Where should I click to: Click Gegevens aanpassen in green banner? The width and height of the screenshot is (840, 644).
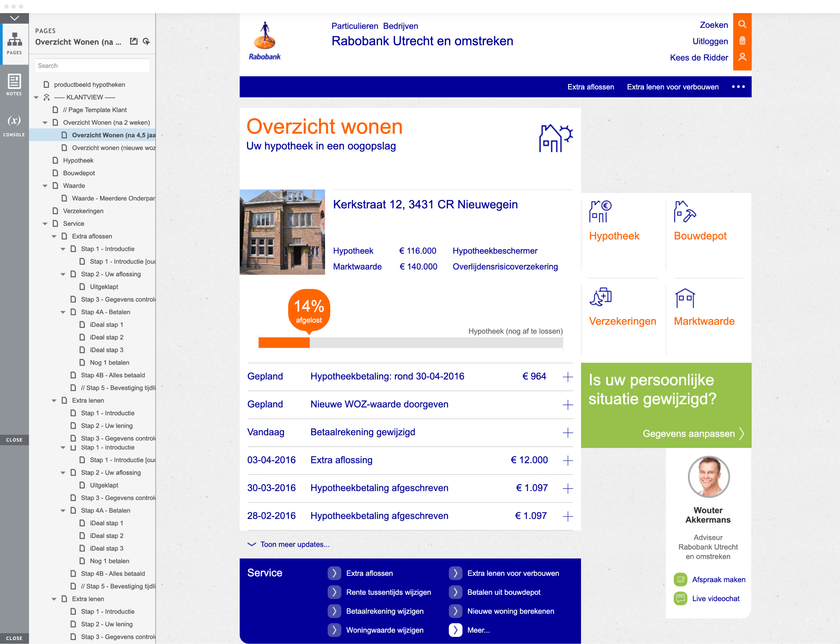click(693, 433)
